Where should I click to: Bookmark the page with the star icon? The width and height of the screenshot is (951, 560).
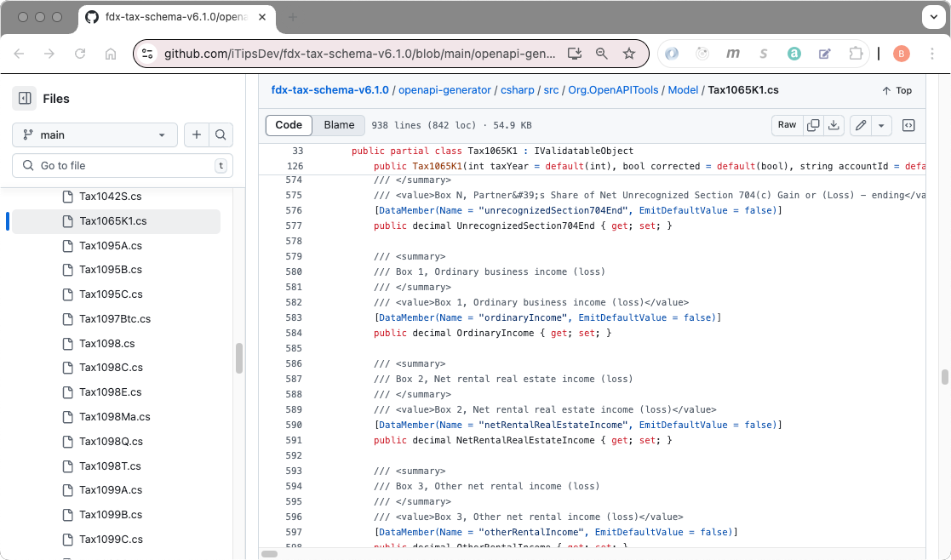(x=629, y=53)
